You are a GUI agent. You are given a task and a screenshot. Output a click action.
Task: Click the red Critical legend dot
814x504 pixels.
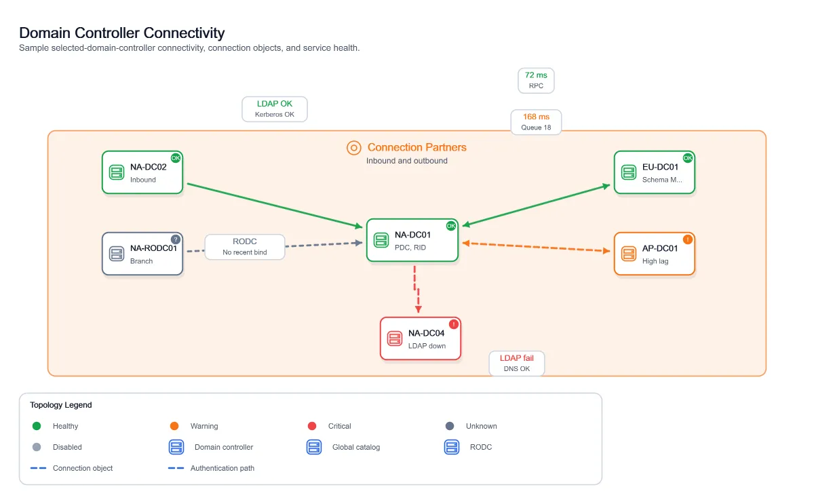tap(312, 426)
